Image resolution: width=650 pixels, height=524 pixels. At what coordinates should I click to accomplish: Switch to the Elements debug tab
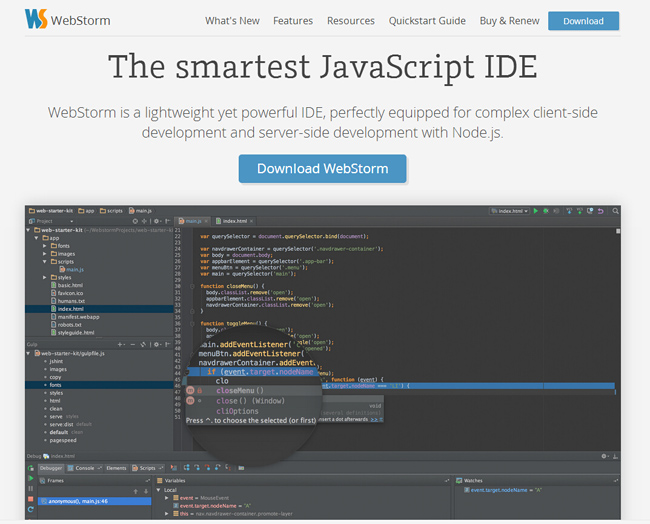click(x=116, y=468)
